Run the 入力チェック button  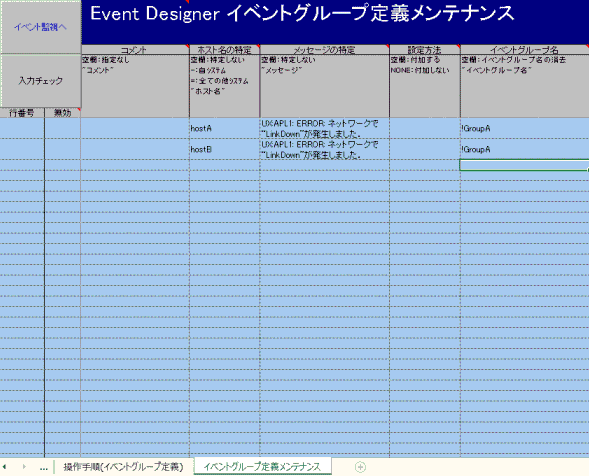pyautogui.click(x=41, y=80)
